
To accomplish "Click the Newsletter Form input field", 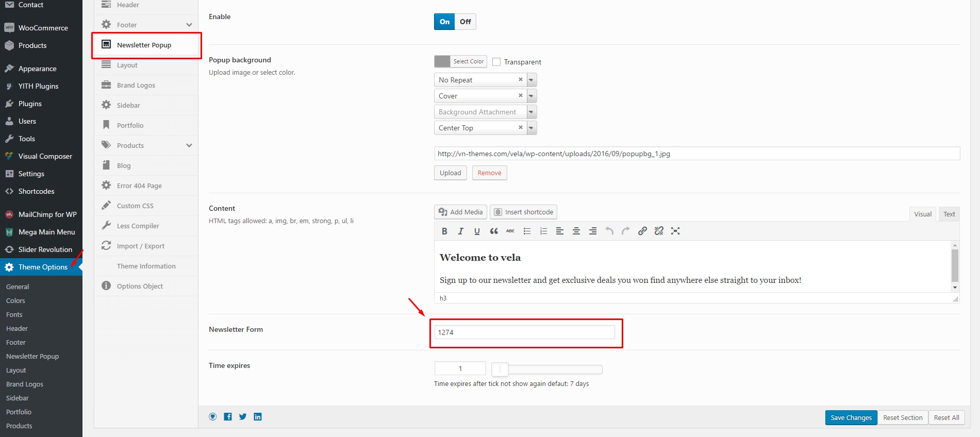I will coord(524,332).
